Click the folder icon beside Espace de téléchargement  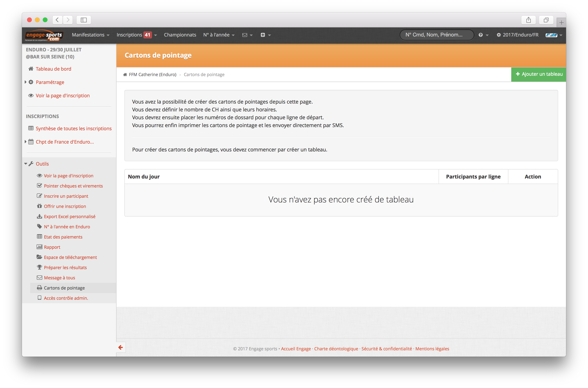pyautogui.click(x=39, y=257)
